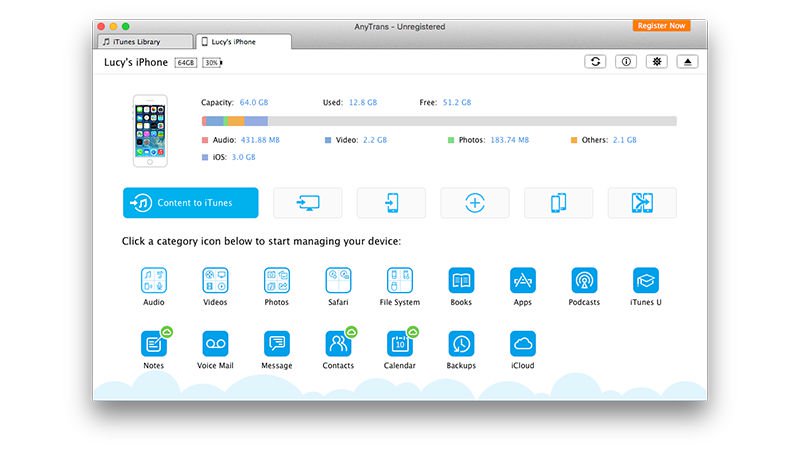Image resolution: width=800 pixels, height=450 pixels.
Task: Refresh the device with the reload button
Action: [x=595, y=62]
